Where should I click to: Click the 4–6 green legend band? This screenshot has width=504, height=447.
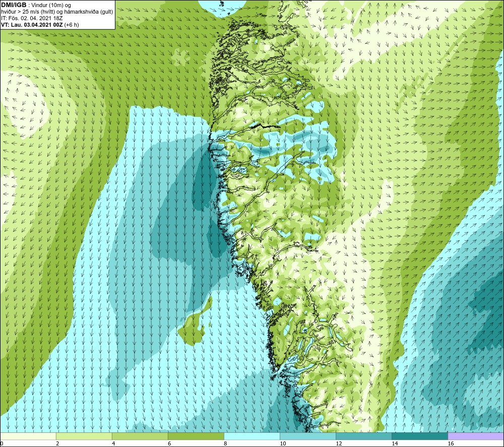140,436
